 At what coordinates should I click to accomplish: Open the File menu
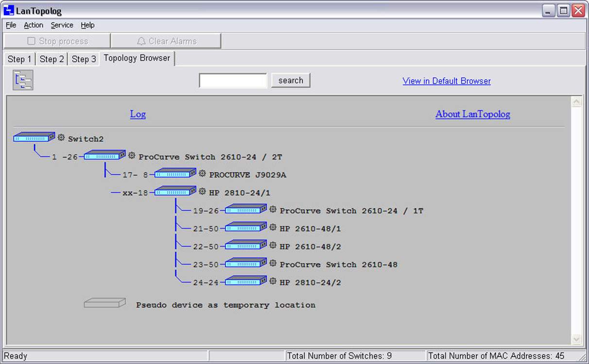[x=11, y=25]
